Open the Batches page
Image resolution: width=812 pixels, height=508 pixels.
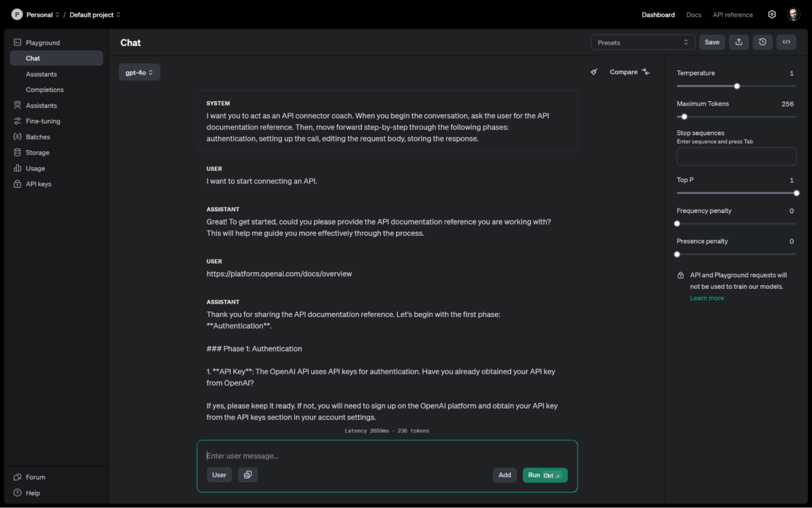coord(38,137)
